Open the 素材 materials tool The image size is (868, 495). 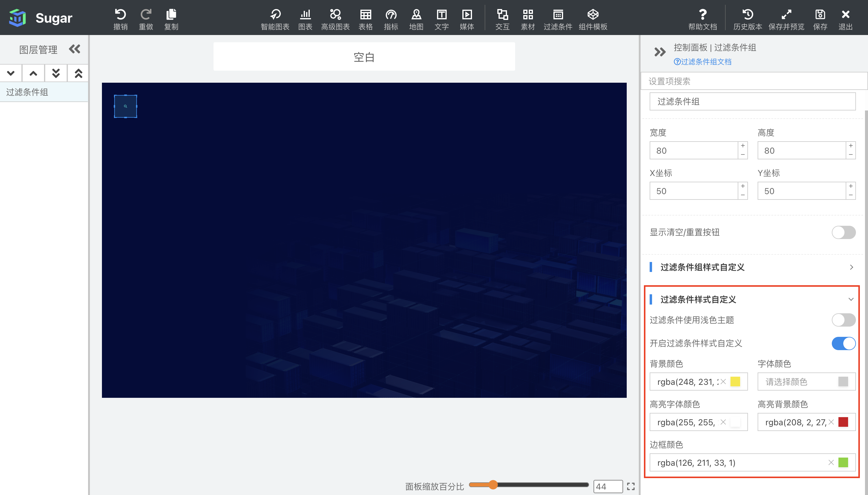527,19
